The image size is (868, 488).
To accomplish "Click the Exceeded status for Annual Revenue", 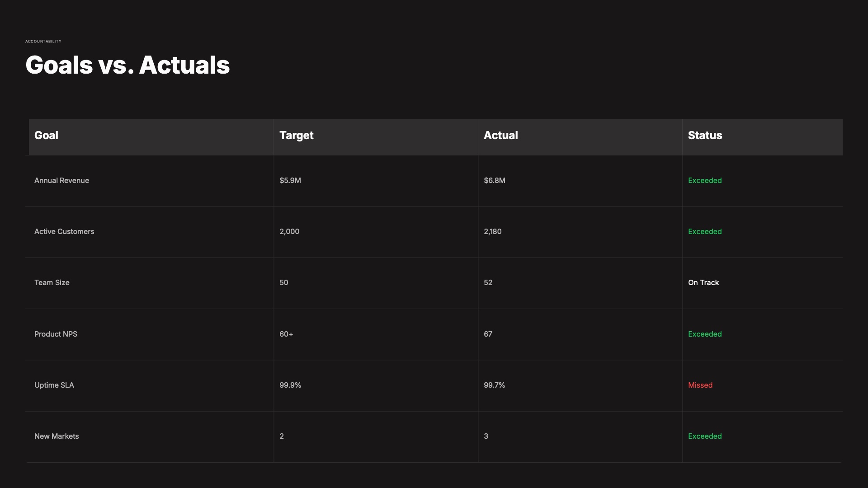I will [x=705, y=181].
